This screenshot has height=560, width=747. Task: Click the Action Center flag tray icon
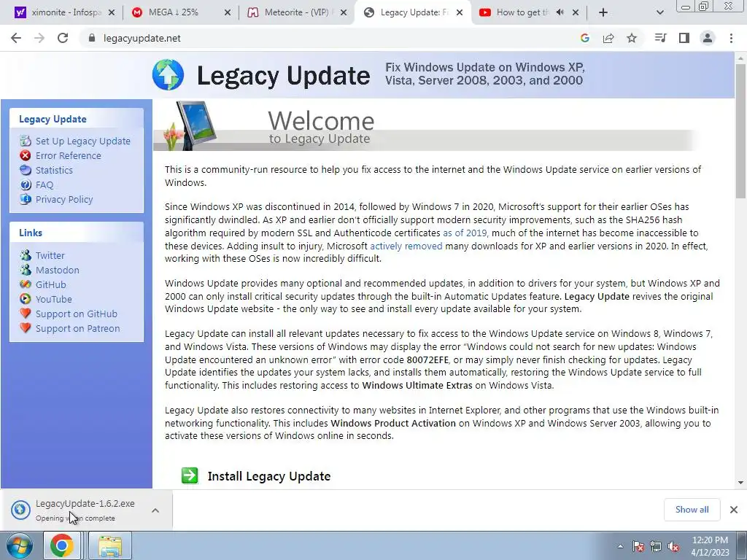point(638,547)
